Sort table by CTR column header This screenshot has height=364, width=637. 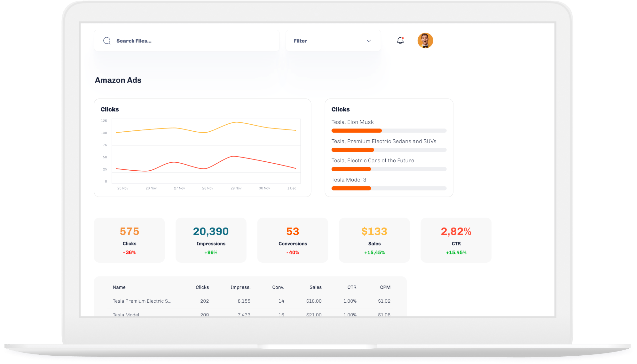[x=352, y=287]
